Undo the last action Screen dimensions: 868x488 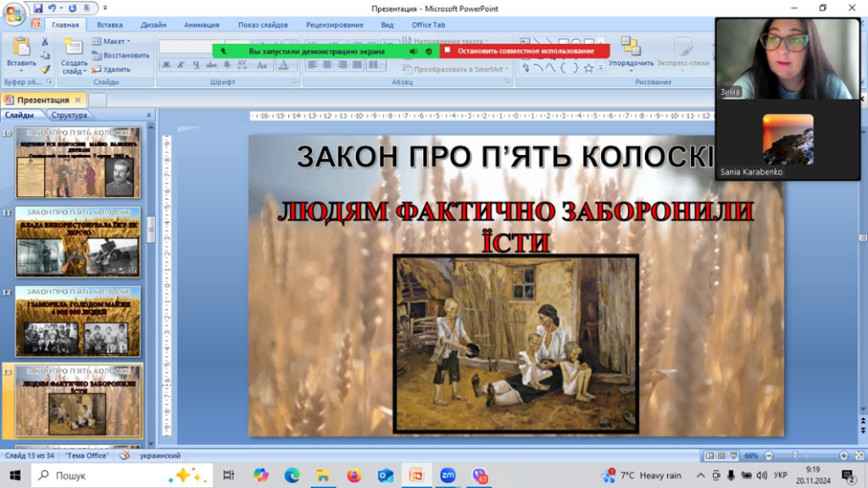coord(52,8)
